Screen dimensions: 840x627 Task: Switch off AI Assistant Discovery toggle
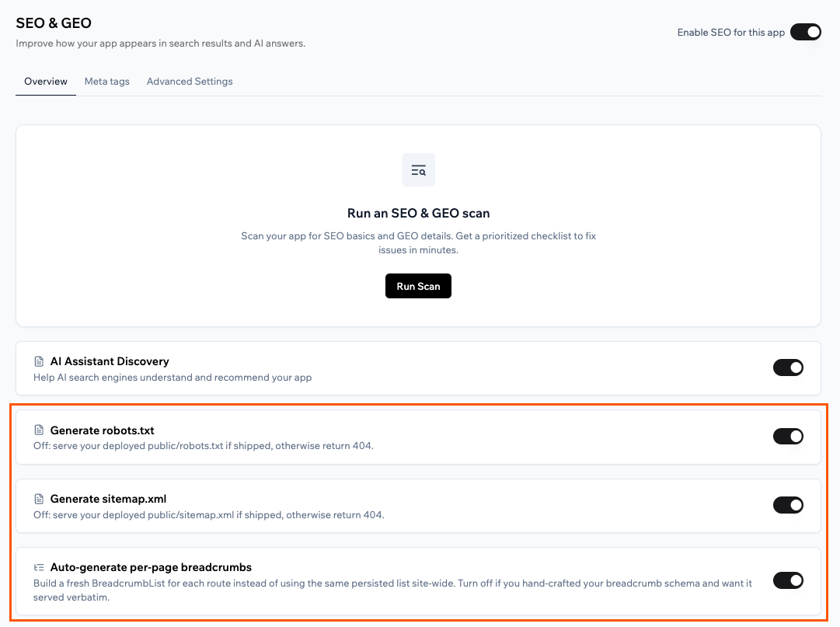788,367
